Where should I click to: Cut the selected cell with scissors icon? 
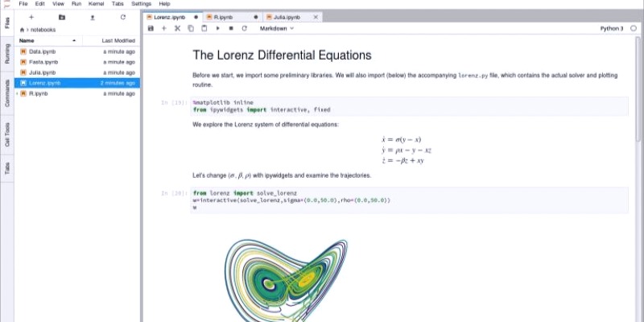[177, 28]
